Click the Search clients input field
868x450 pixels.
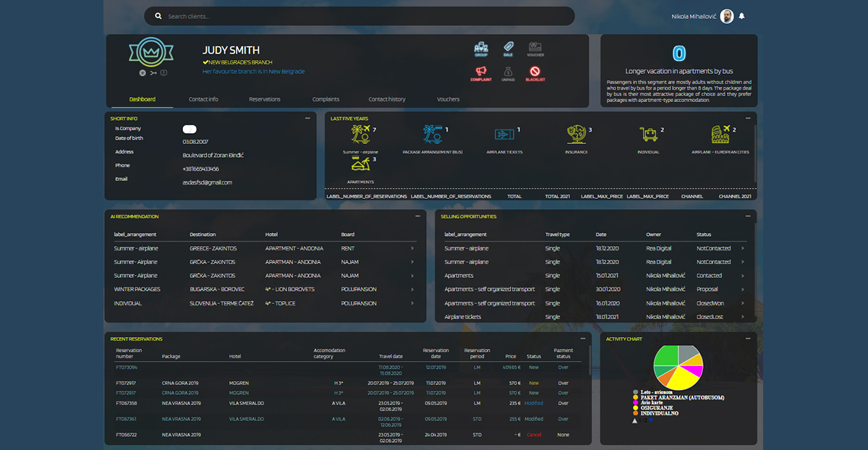pos(362,16)
